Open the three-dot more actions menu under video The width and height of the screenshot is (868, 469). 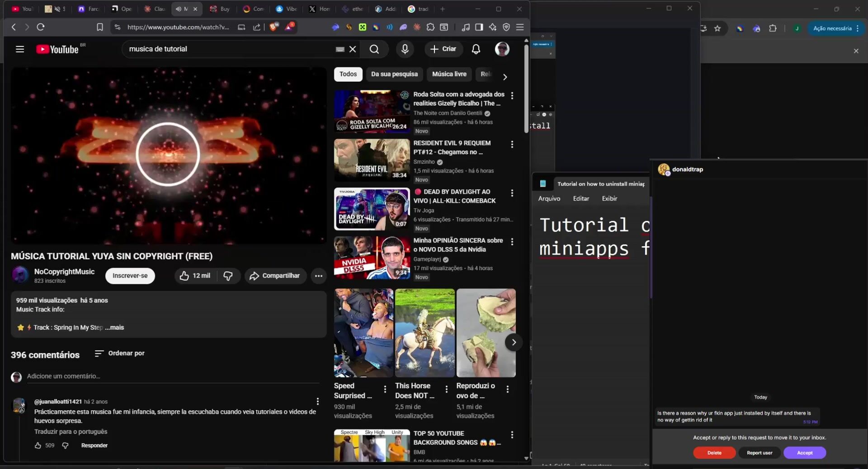click(319, 276)
